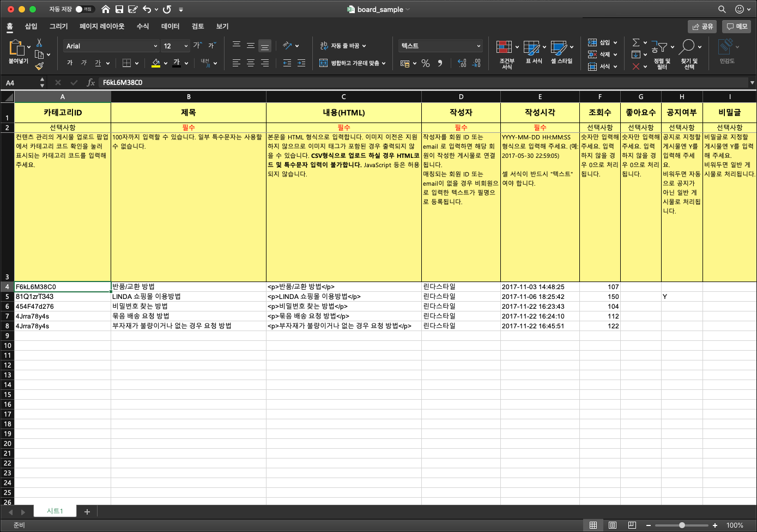The width and height of the screenshot is (757, 532).
Task: Click the save icon in title bar
Action: click(x=119, y=9)
